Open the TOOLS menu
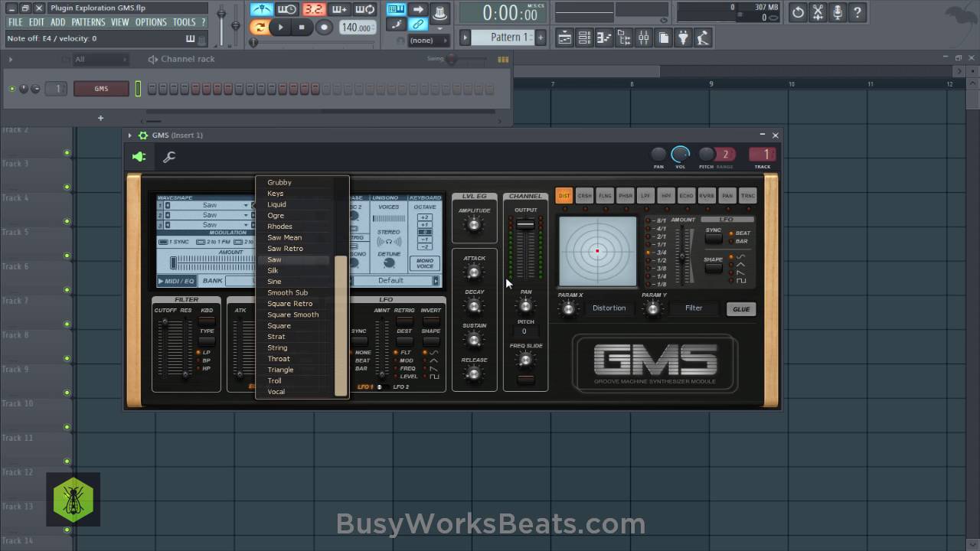The width and height of the screenshot is (980, 551). coord(185,23)
